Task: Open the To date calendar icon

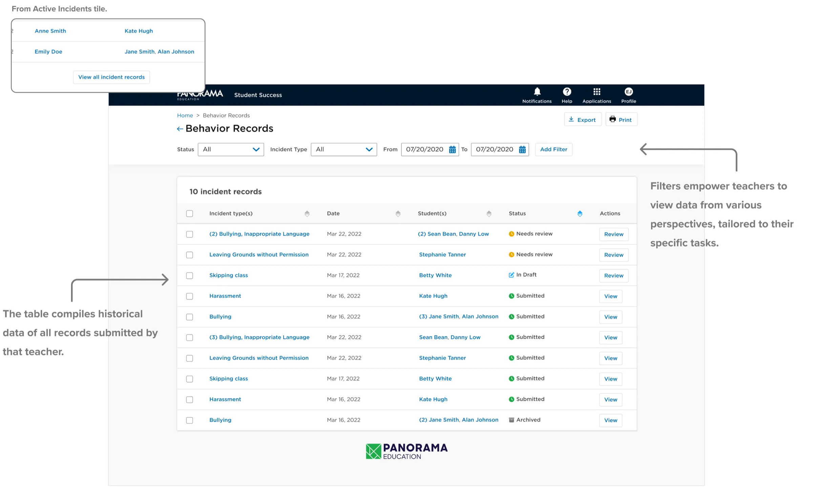Action: [x=522, y=149]
